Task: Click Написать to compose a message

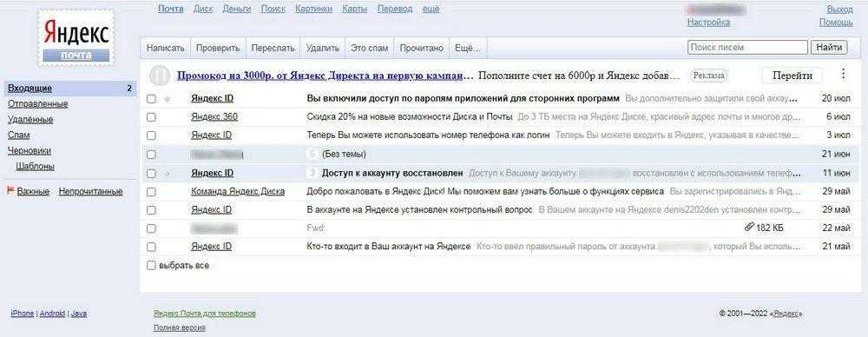Action: coord(165,49)
